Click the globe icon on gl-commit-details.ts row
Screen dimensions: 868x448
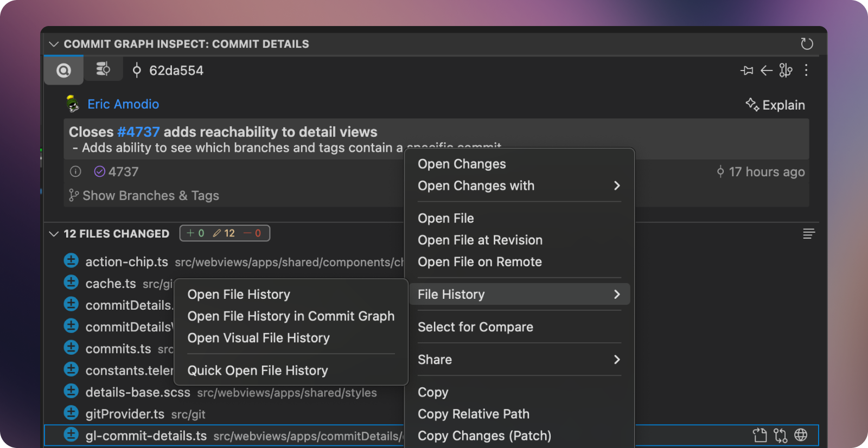[801, 435]
